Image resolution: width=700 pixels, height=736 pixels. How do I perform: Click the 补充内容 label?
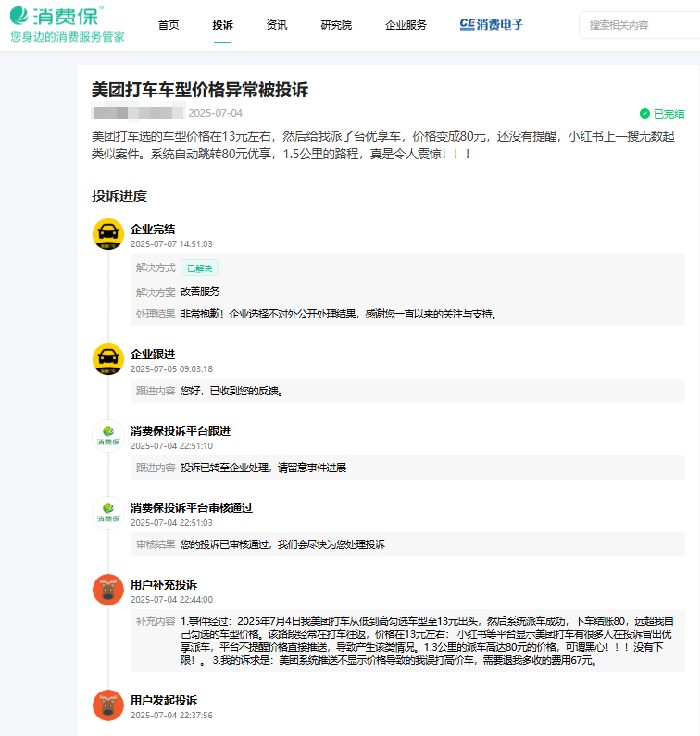tap(156, 621)
